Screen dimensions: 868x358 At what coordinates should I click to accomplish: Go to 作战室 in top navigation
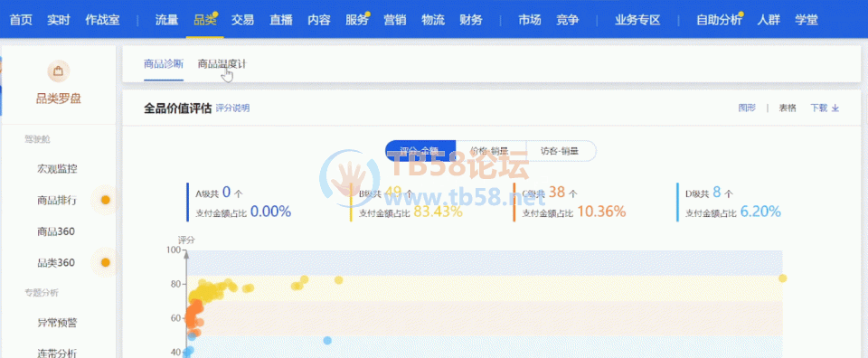(102, 21)
